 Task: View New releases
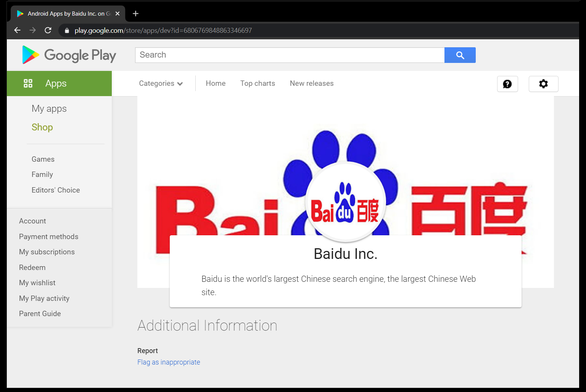coord(311,83)
